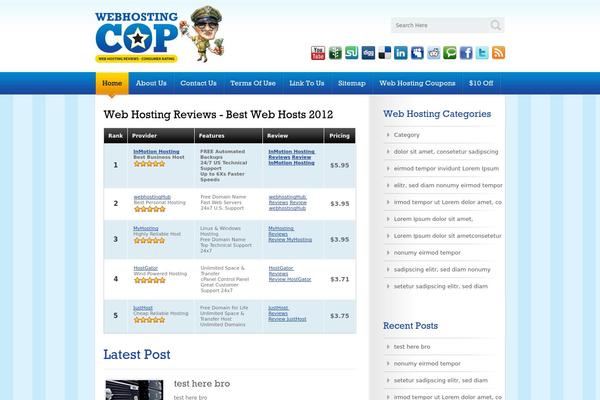Open the InMotion Hosting provider link
600x400 pixels.
point(156,152)
